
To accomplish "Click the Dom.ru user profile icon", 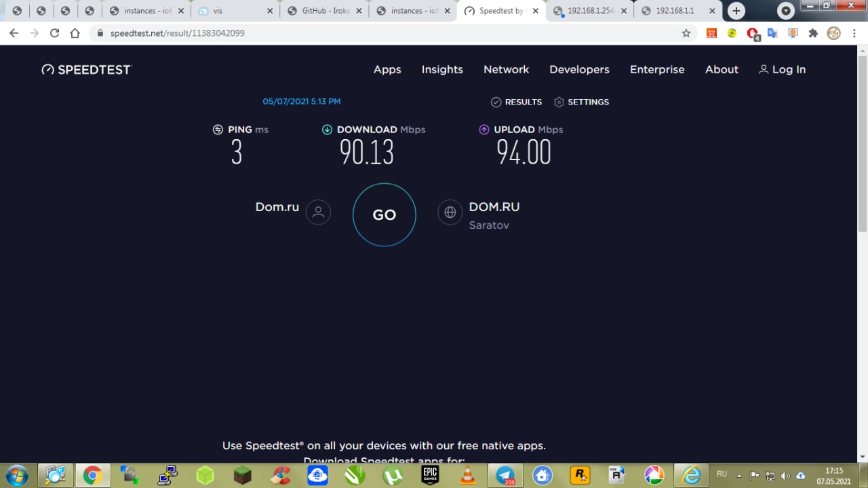I will [318, 212].
